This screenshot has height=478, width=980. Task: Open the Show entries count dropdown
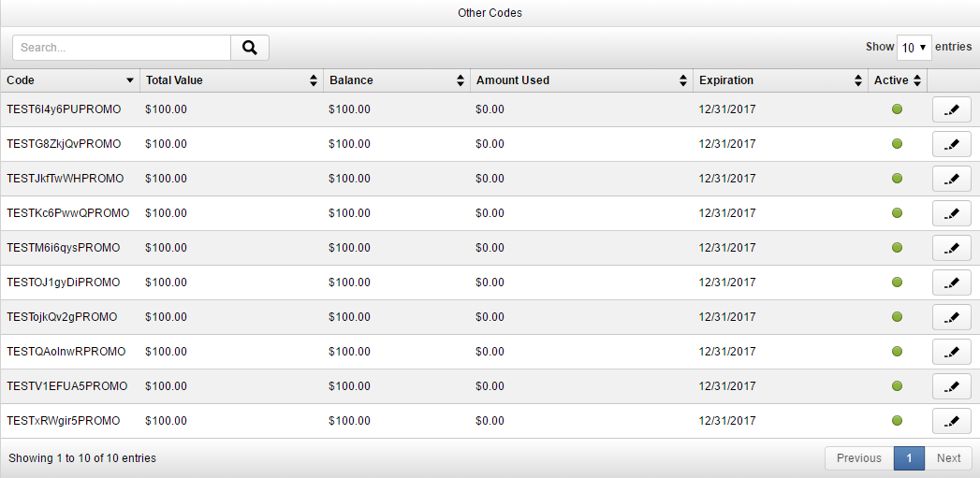[x=914, y=48]
